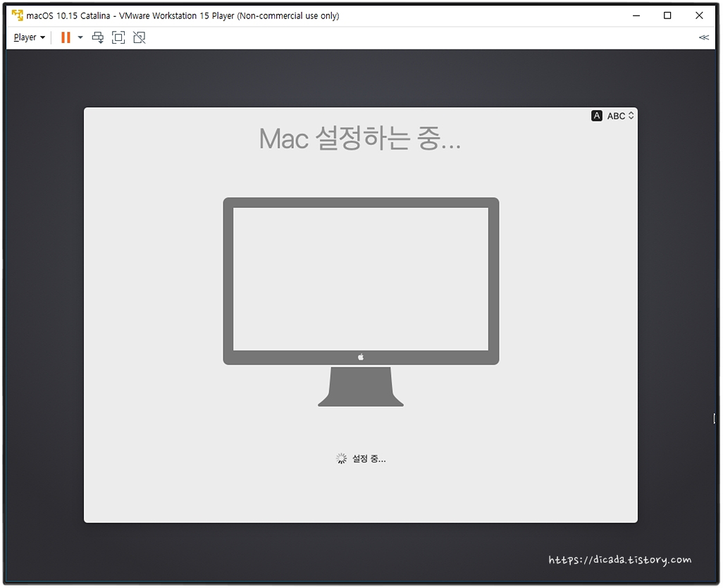
Task: Click the Mac display illustration
Action: 361,302
